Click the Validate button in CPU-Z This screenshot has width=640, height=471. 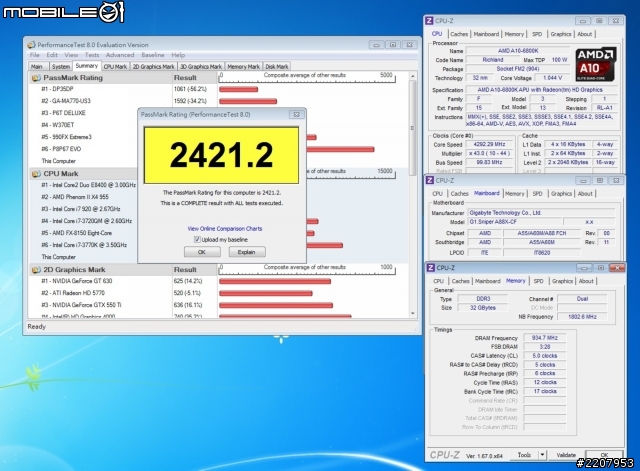point(566,455)
